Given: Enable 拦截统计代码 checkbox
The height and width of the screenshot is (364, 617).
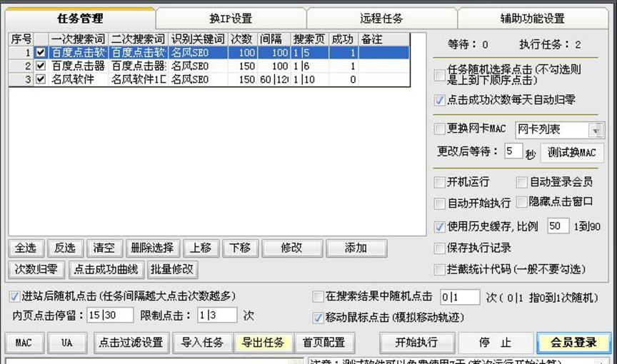Looking at the screenshot, I should 439,269.
